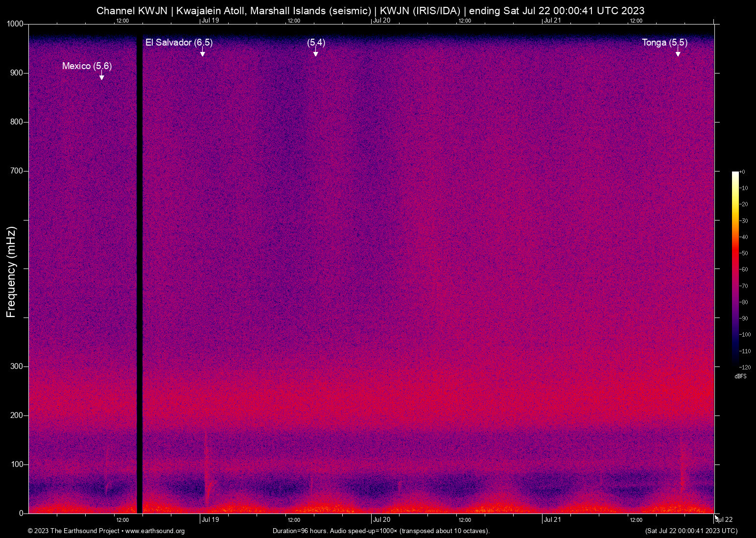The width and height of the screenshot is (756, 538).
Task: Click the Jul 19 label on the bottom axis
Action: [x=210, y=520]
